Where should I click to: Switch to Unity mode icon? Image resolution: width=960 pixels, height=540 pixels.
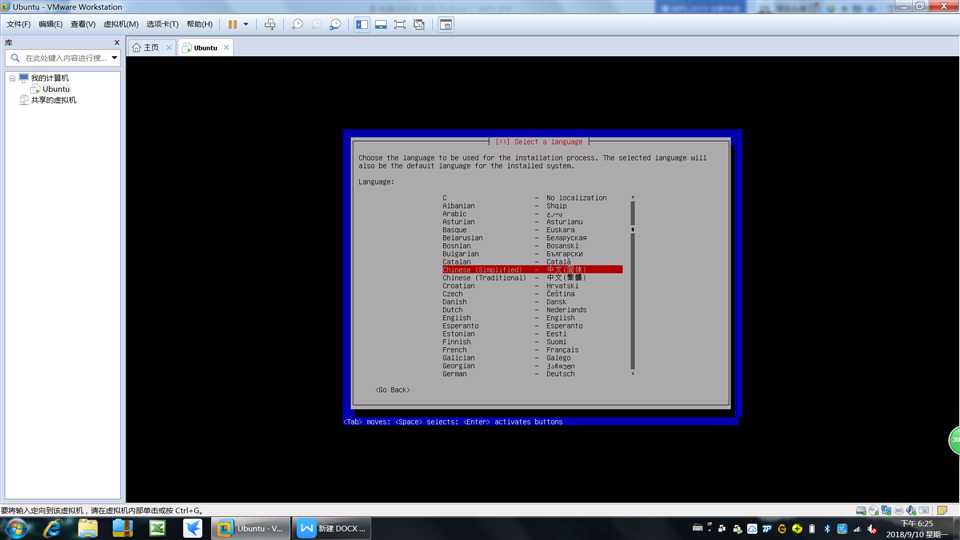pyautogui.click(x=419, y=24)
